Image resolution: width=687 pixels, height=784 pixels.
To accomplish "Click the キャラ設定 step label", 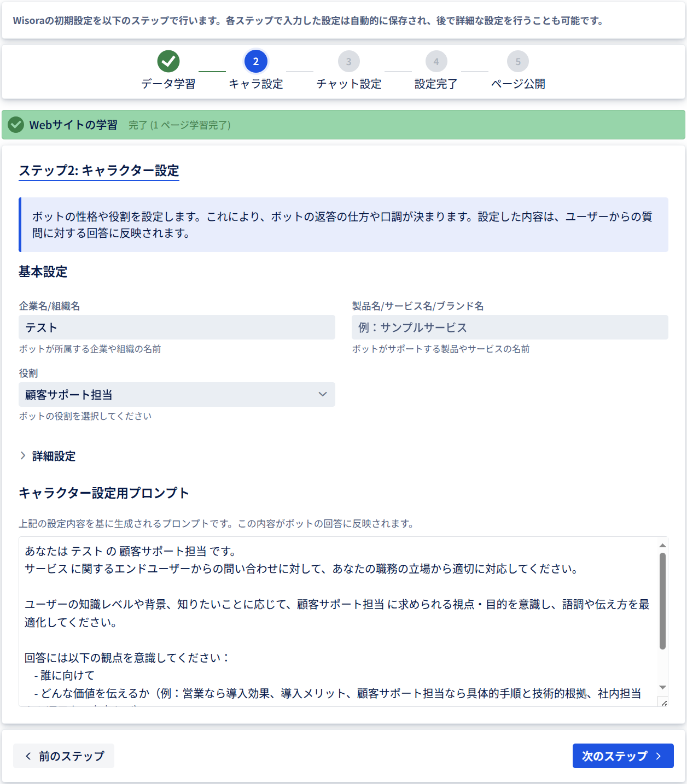I will pos(256,84).
